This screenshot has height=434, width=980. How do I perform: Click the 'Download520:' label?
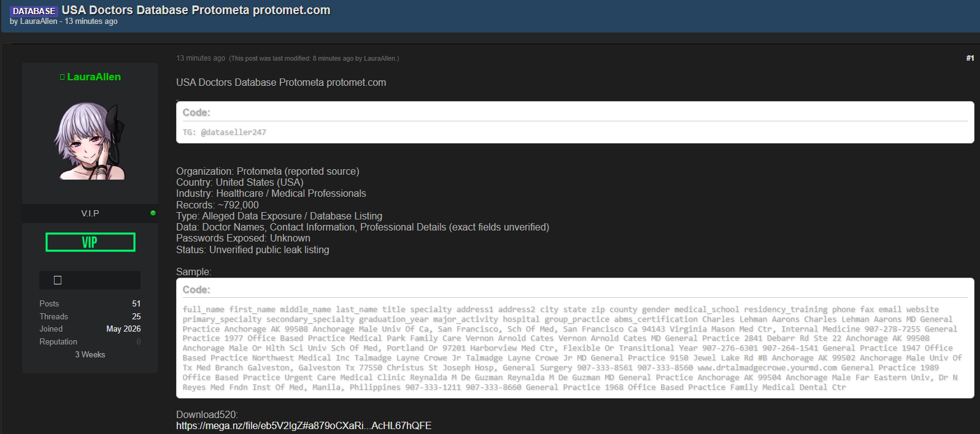pos(207,414)
